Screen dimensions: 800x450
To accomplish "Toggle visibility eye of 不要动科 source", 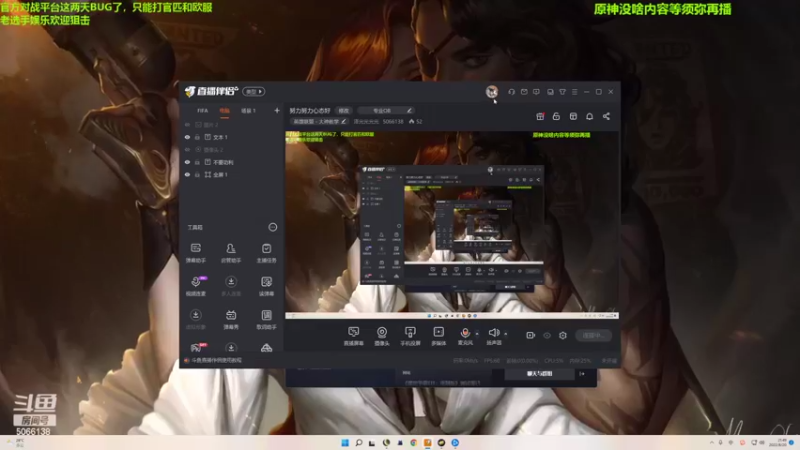I will coord(187,162).
